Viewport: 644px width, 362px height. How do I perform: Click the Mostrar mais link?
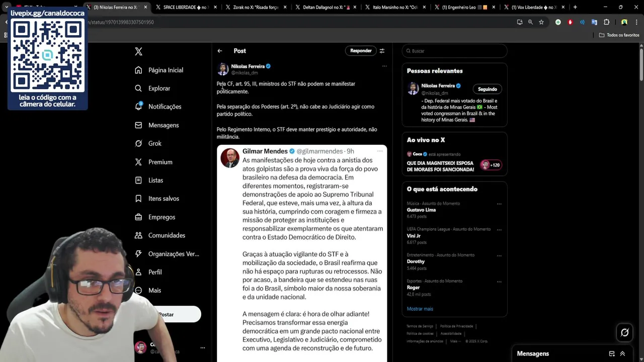(x=420, y=309)
